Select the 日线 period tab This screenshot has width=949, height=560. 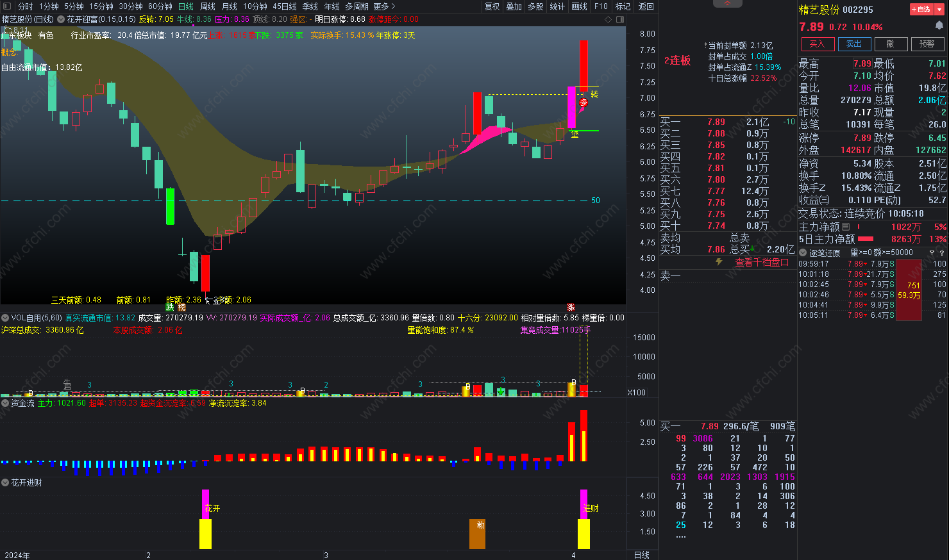coord(186,6)
